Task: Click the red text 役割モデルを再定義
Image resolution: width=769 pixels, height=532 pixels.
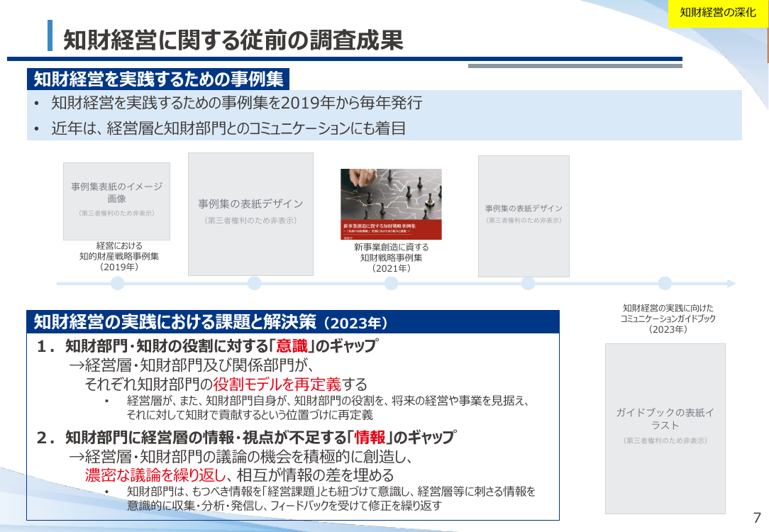Action: click(277, 384)
